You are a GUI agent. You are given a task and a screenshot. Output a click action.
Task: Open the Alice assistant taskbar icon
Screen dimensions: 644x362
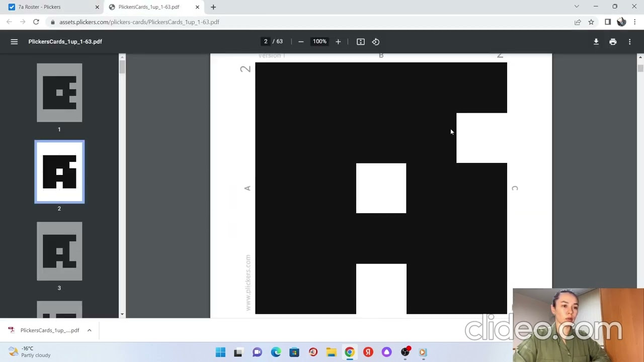(386, 352)
